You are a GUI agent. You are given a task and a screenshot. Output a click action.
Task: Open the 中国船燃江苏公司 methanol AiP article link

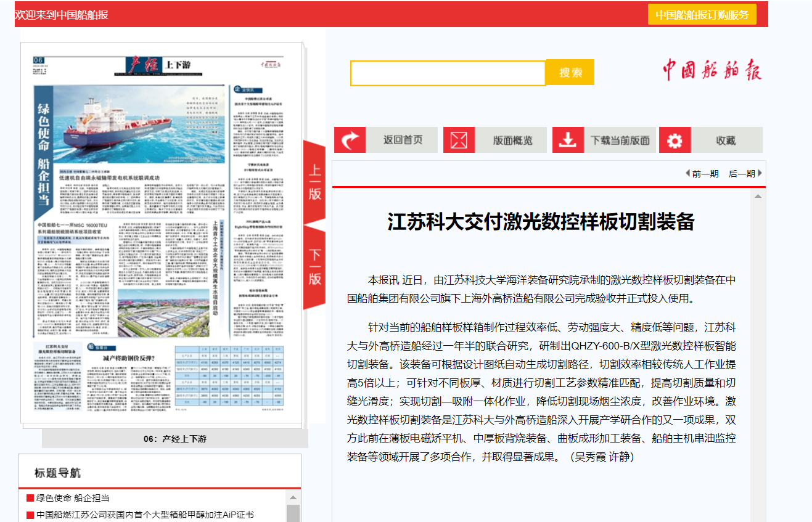pyautogui.click(x=145, y=515)
